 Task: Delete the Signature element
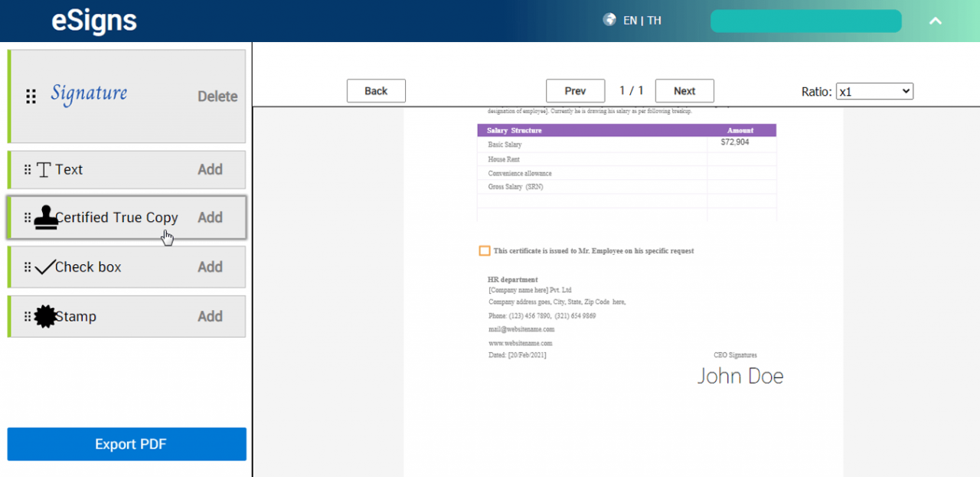click(x=217, y=96)
